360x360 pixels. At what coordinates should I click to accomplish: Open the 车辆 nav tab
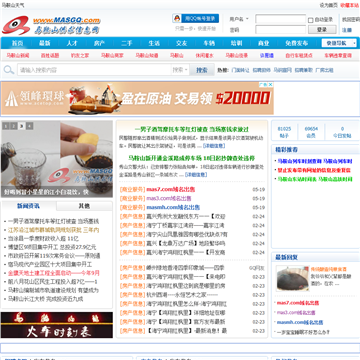click(209, 43)
